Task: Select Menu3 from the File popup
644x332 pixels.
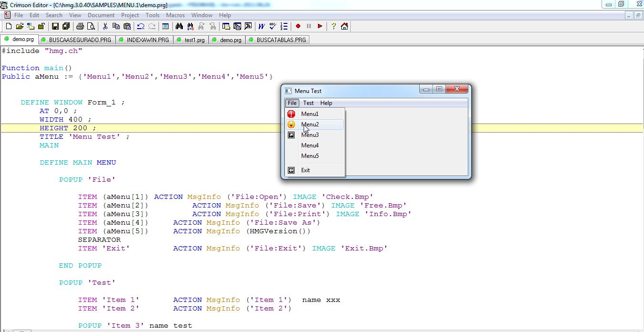Action: 310,135
